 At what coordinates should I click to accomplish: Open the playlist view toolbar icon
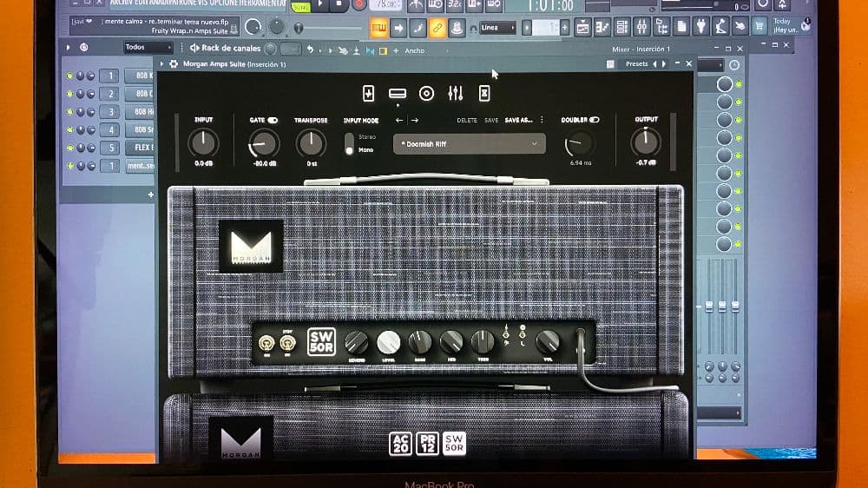(583, 27)
